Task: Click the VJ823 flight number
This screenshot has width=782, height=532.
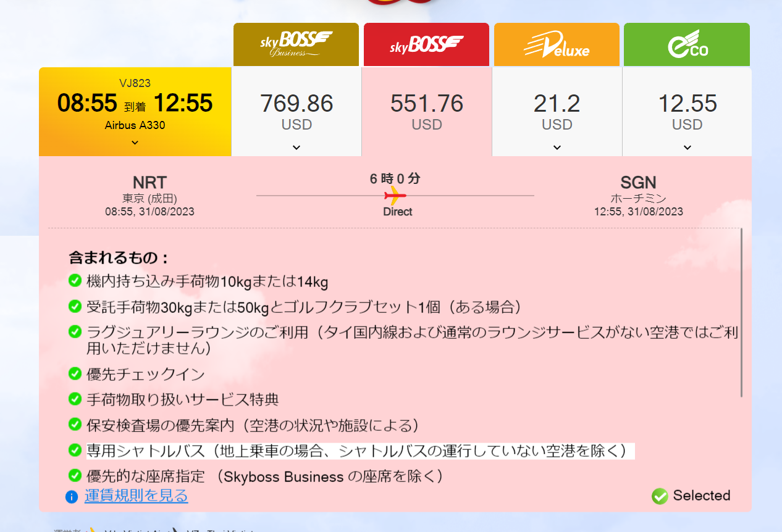Action: (135, 83)
